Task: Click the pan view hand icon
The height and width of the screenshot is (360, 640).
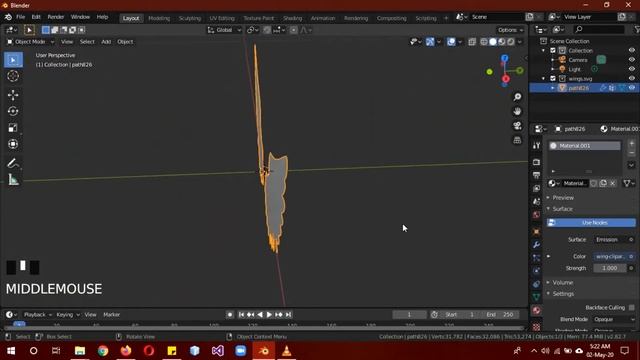Action: (x=517, y=111)
